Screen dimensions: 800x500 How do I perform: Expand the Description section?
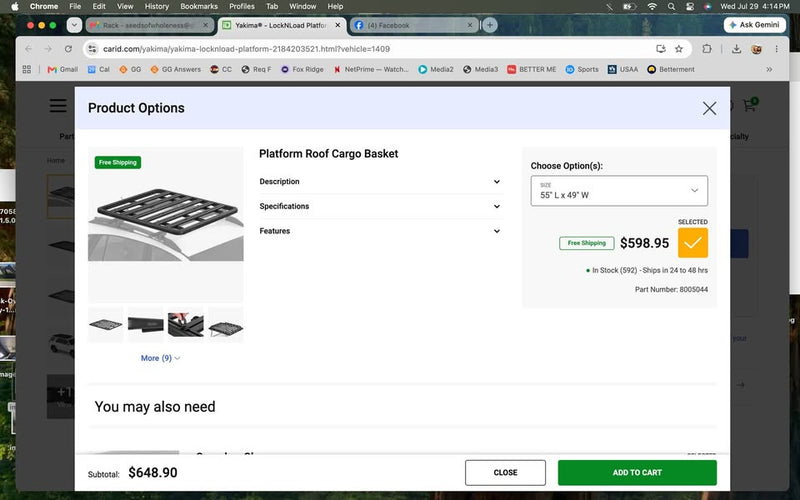381,182
